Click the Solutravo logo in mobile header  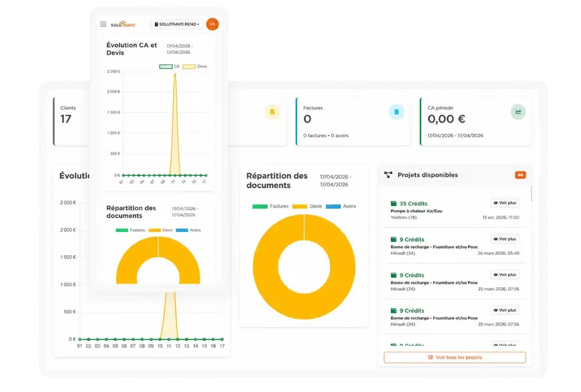(x=124, y=24)
